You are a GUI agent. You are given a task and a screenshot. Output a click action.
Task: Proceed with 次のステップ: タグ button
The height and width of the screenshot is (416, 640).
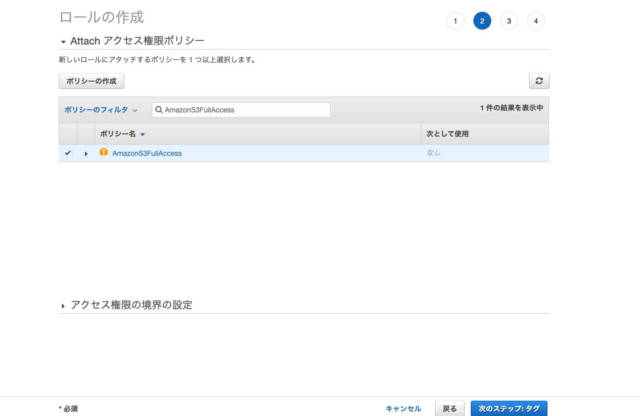[x=509, y=408]
